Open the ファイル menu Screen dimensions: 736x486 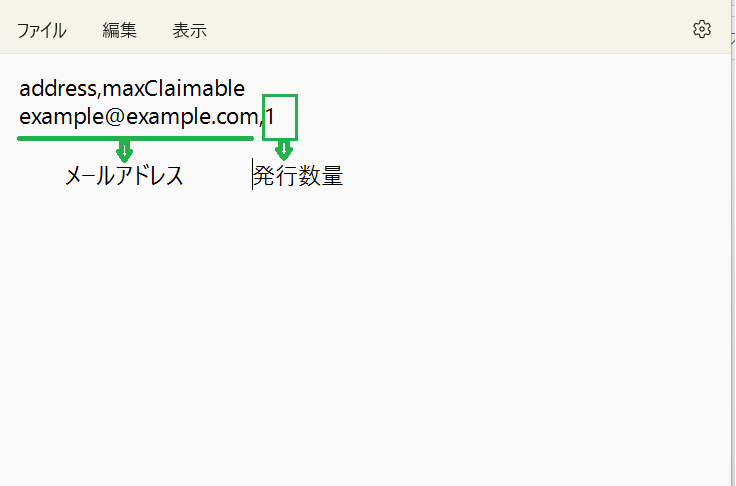(x=41, y=31)
